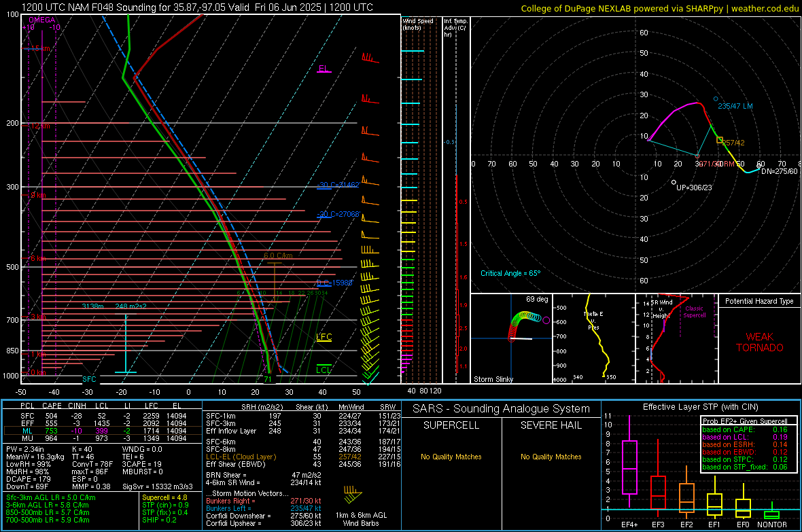Click the -30 C=31462' height label
This screenshot has height=532, width=802.
(x=338, y=185)
